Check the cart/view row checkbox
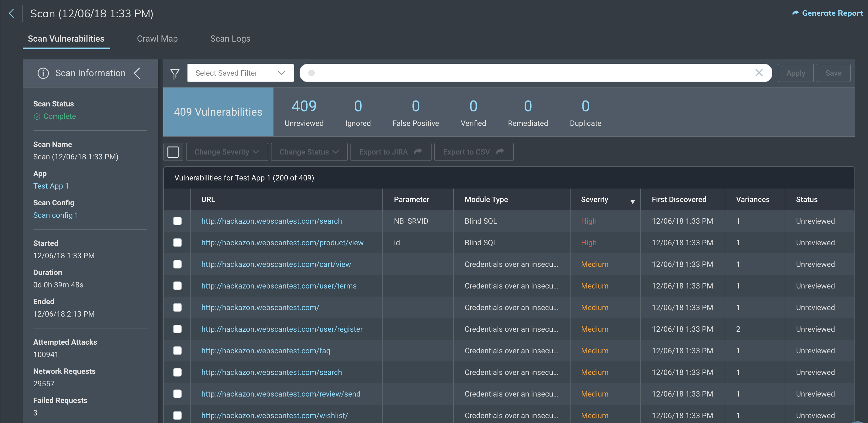 click(x=177, y=264)
